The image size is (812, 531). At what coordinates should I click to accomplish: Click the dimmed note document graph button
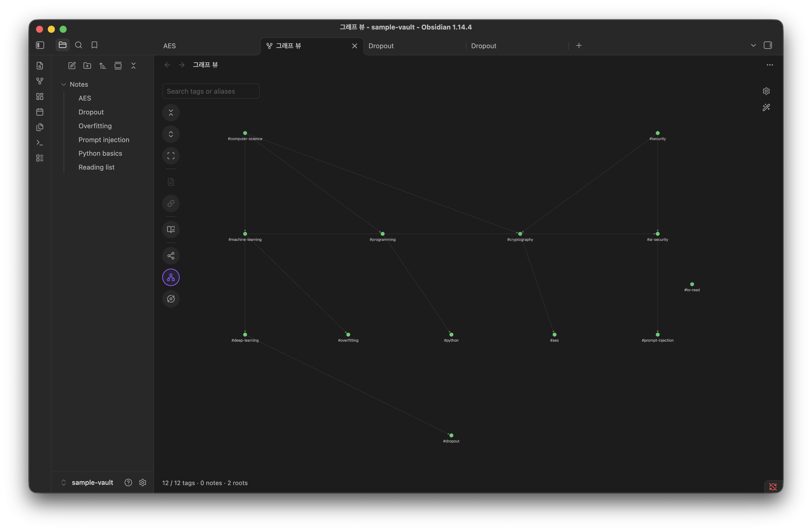171,182
